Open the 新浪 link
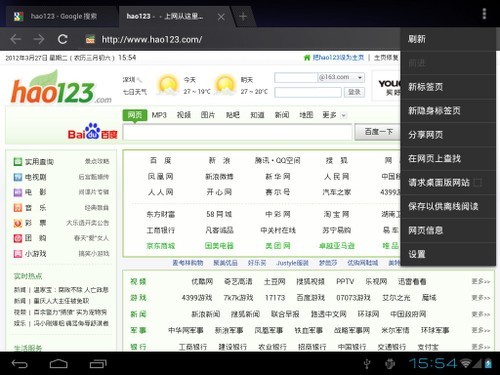The height and width of the screenshot is (375, 500). (x=219, y=161)
